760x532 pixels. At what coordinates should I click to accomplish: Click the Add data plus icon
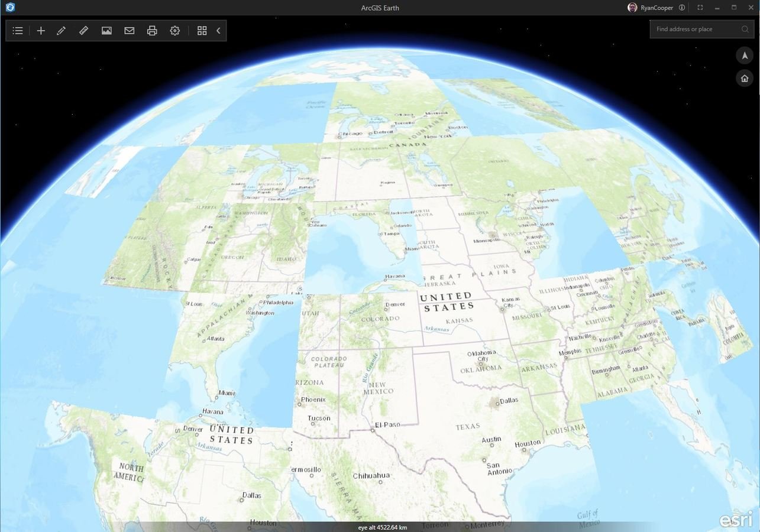pyautogui.click(x=41, y=31)
